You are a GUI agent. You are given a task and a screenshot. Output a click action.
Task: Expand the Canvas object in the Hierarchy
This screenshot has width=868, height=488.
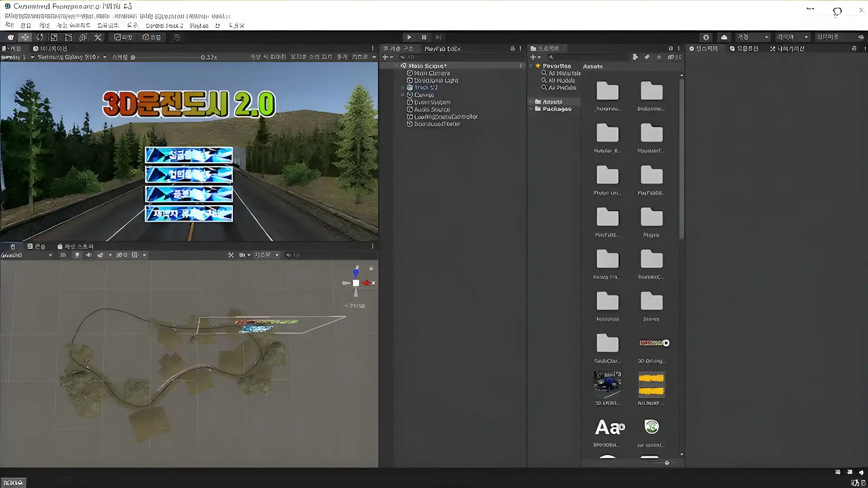point(402,95)
